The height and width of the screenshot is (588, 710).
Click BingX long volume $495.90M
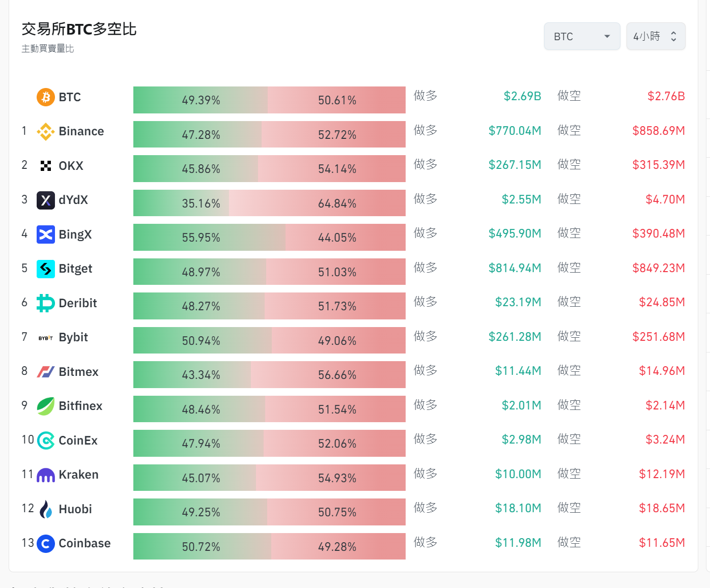click(x=515, y=233)
